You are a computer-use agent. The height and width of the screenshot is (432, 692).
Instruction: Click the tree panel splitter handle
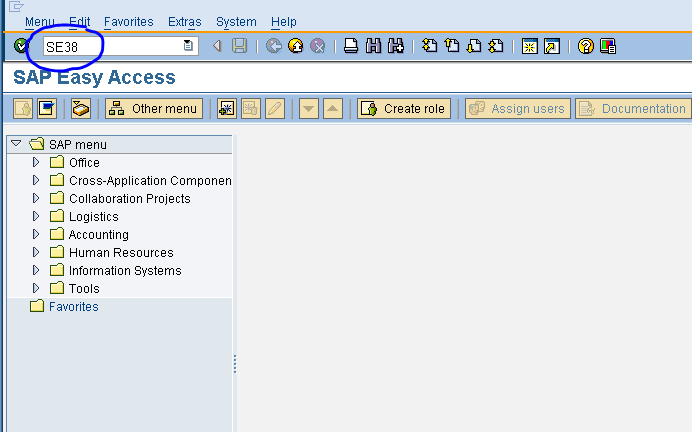coord(235,364)
